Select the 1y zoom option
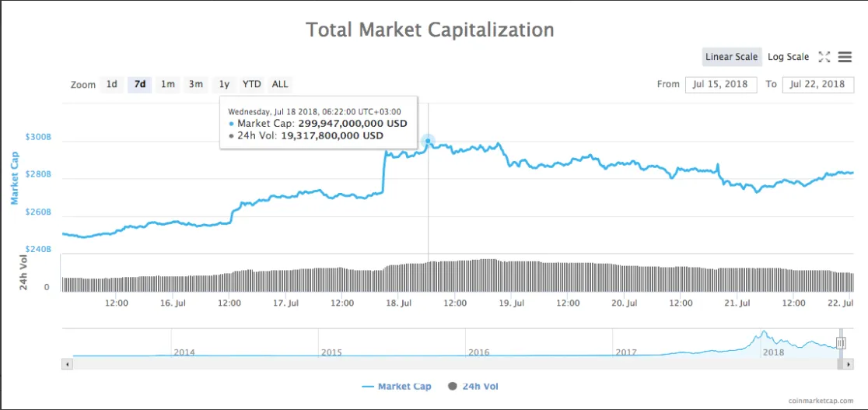The image size is (868, 410). point(224,85)
